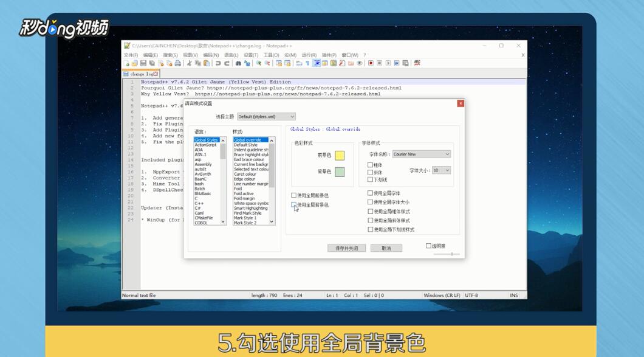Pick the yellow 前景色 color swatch
Viewport: 644px width, 357px height.
(x=340, y=156)
